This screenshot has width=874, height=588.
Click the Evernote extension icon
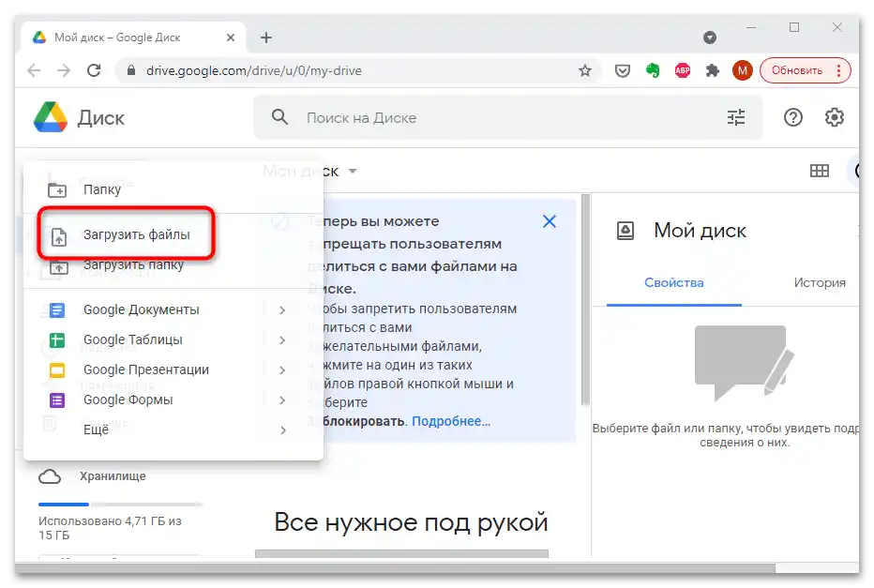click(652, 70)
